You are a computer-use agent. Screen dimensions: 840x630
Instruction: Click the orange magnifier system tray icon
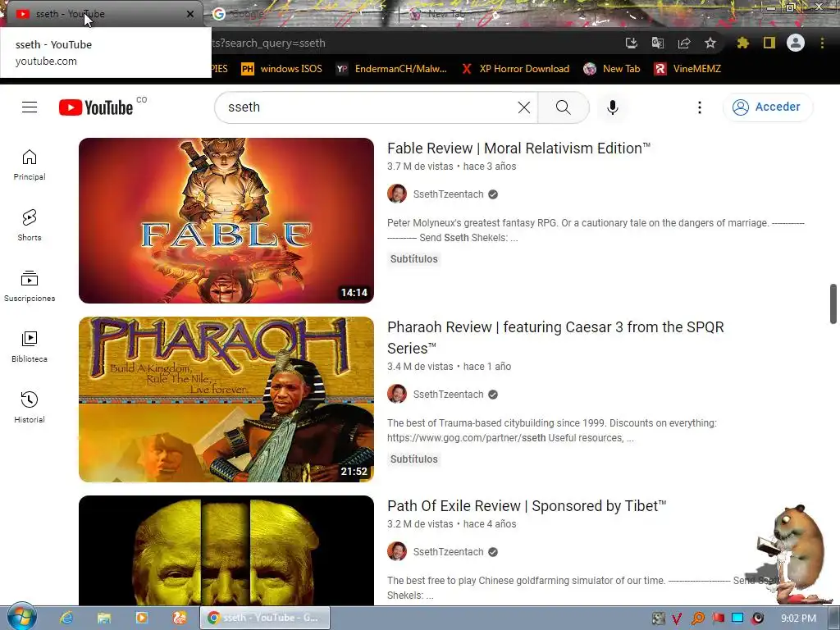pyautogui.click(x=697, y=619)
